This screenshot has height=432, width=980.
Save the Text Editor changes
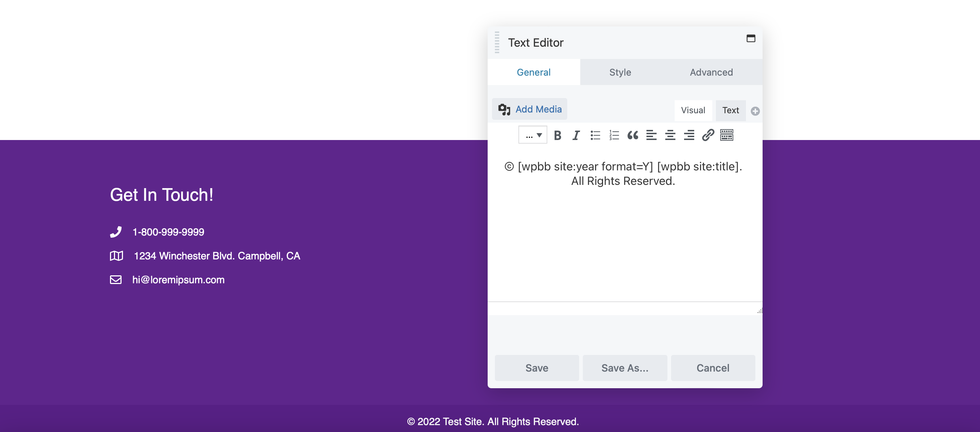[536, 368]
